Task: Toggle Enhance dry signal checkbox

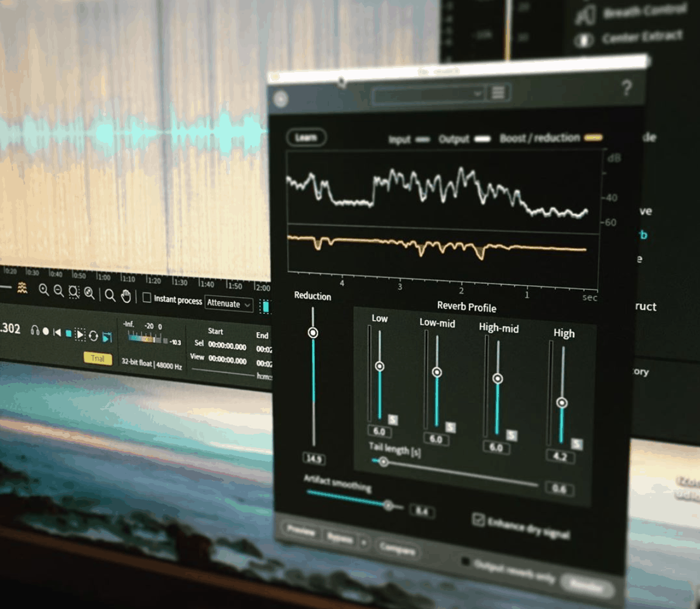Action: 478,519
